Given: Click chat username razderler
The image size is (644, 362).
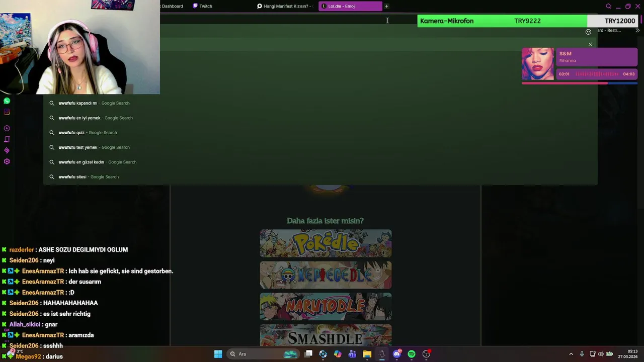Looking at the screenshot, I should click(x=22, y=250).
